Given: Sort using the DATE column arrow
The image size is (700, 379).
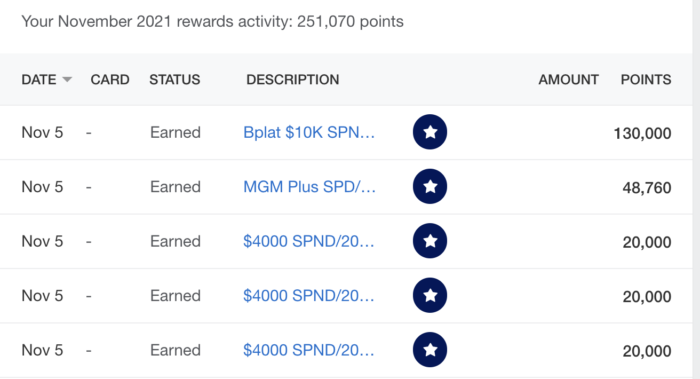Looking at the screenshot, I should (x=67, y=80).
